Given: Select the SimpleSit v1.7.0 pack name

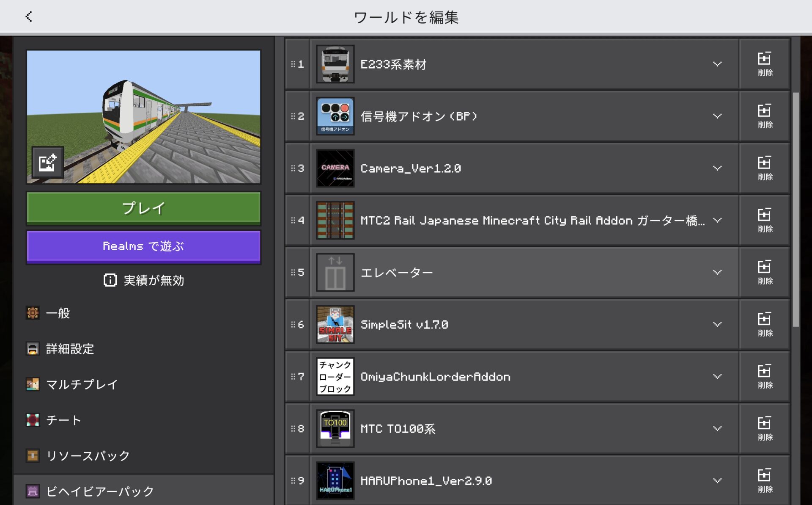Looking at the screenshot, I should tap(404, 325).
